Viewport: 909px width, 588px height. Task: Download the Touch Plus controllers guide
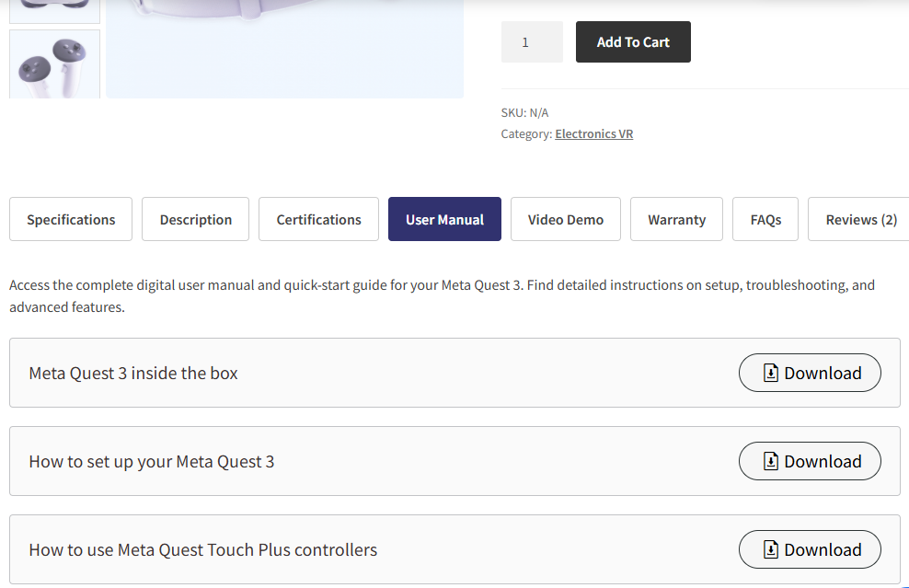point(810,549)
